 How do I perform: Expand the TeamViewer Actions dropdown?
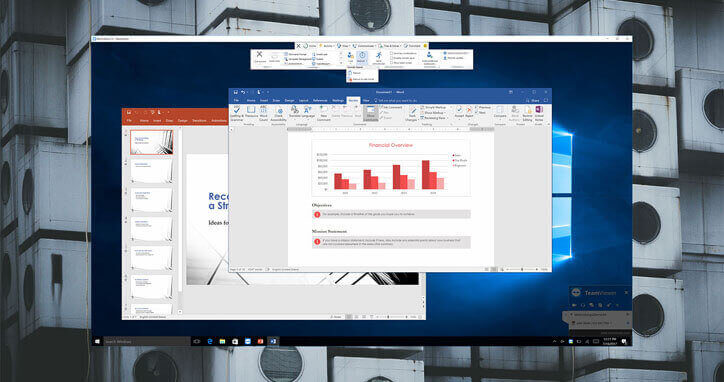click(x=327, y=46)
